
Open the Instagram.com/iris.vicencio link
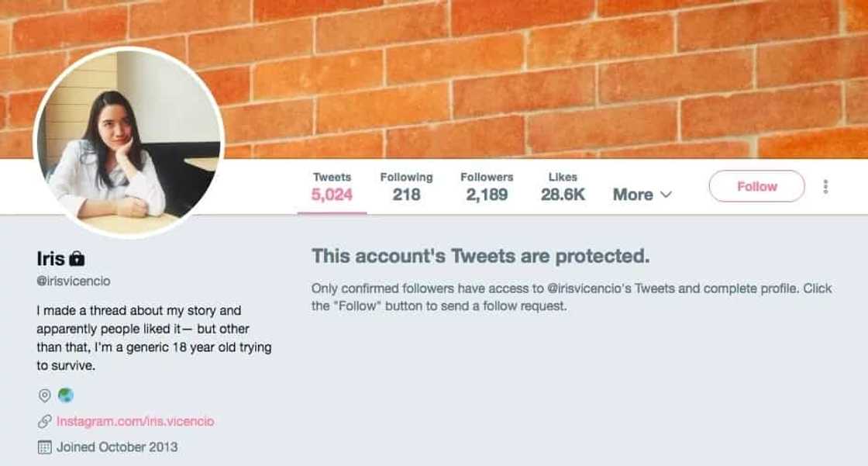pyautogui.click(x=136, y=422)
